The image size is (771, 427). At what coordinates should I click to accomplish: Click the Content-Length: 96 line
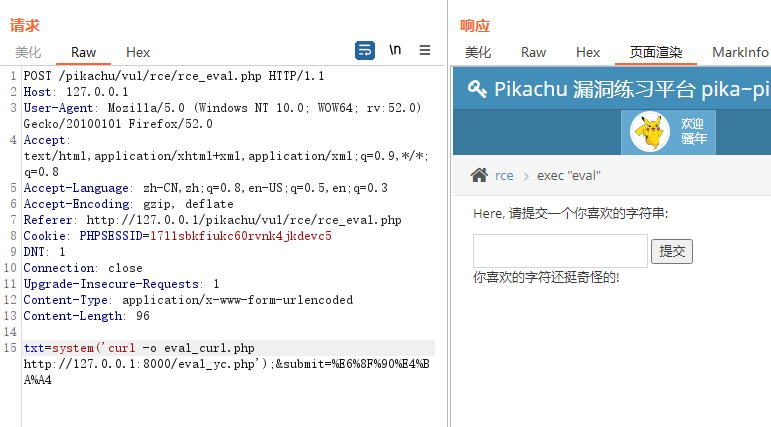pos(87,316)
